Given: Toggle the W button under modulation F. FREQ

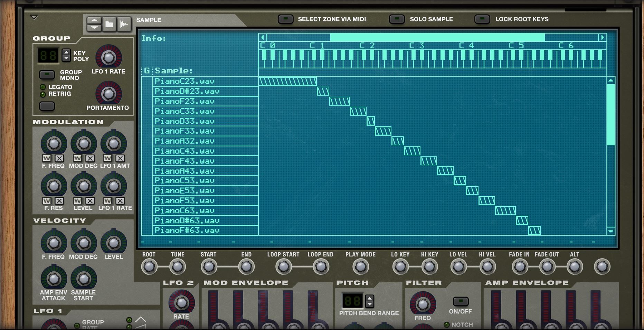Looking at the screenshot, I should [47, 158].
